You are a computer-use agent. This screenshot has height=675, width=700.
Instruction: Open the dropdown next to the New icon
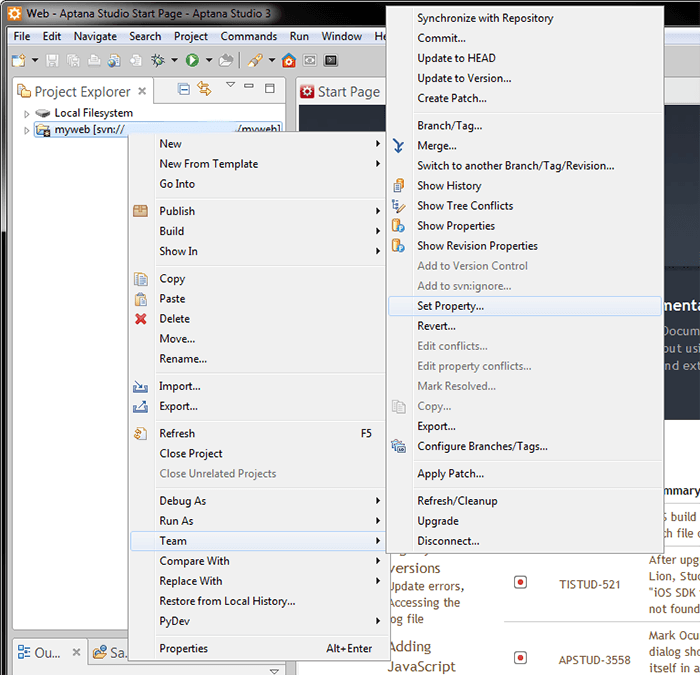click(x=35, y=60)
